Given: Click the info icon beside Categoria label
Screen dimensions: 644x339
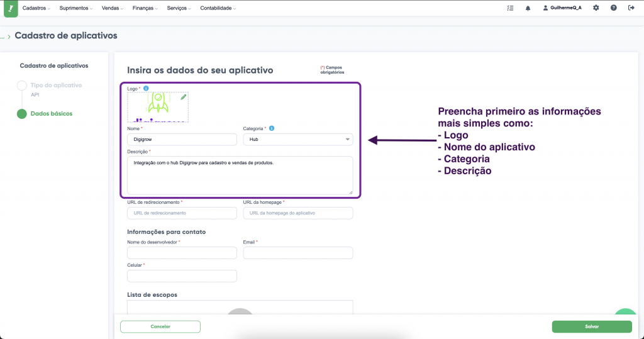Looking at the screenshot, I should [x=272, y=128].
